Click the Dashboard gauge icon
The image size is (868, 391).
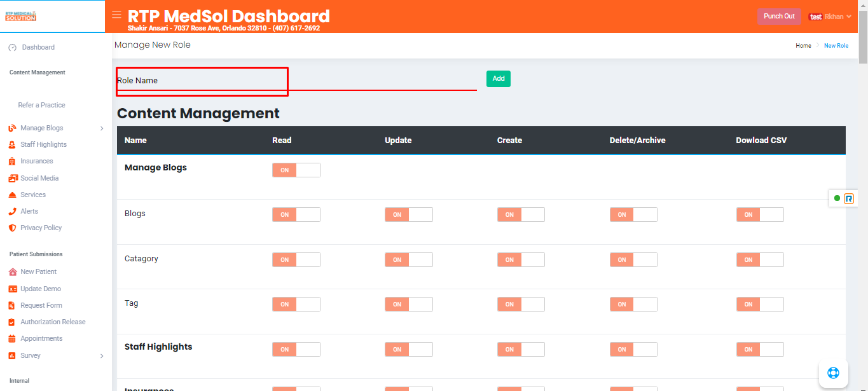coord(12,48)
